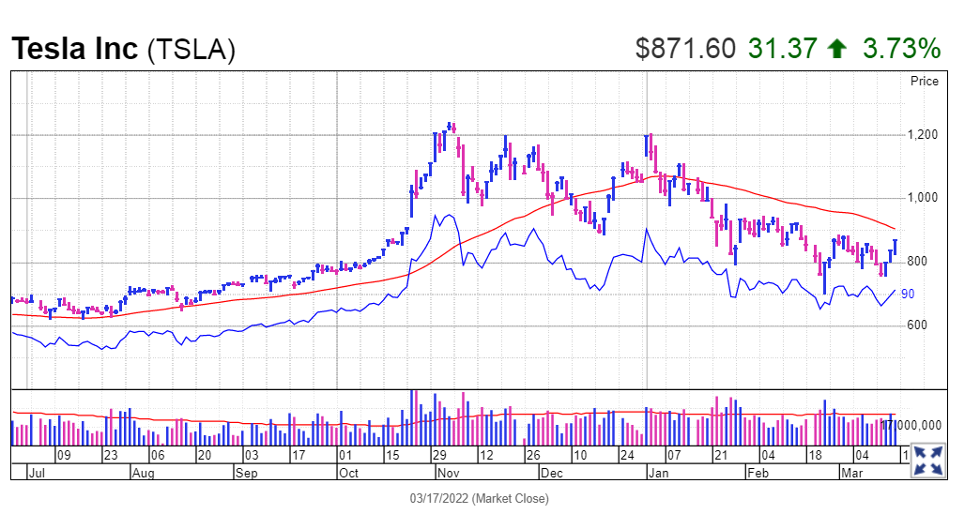Click the green up arrow icon
Viewport: 980px width, 514px height.
tap(837, 49)
